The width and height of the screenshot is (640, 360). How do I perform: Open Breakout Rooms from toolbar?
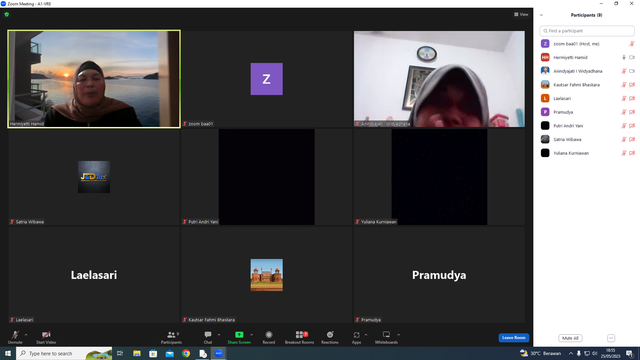coord(299,337)
